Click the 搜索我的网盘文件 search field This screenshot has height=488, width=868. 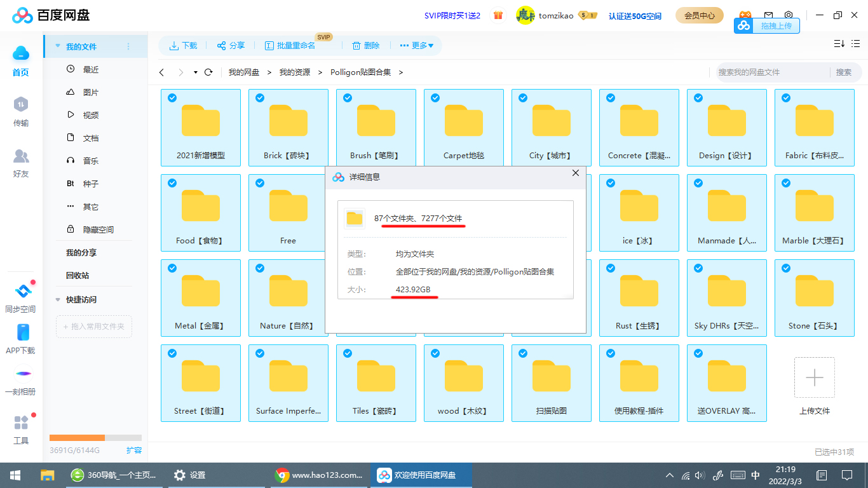point(773,72)
